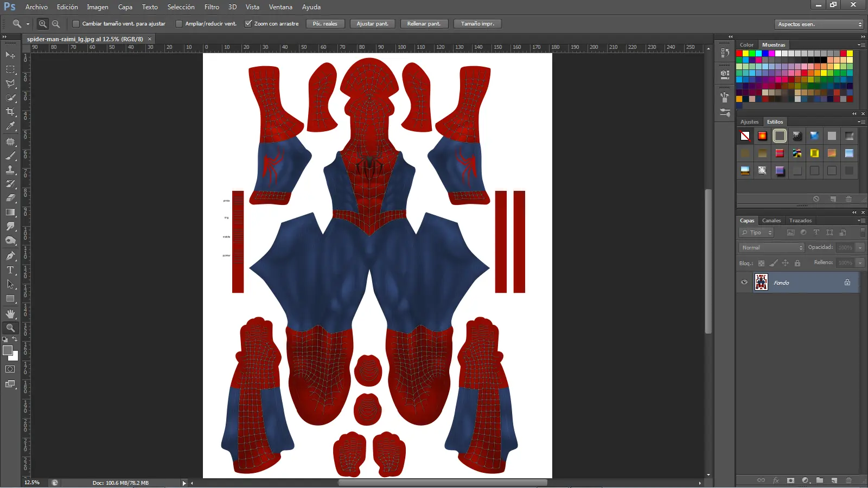
Task: Add a layer mask from Capas footer
Action: click(790, 480)
